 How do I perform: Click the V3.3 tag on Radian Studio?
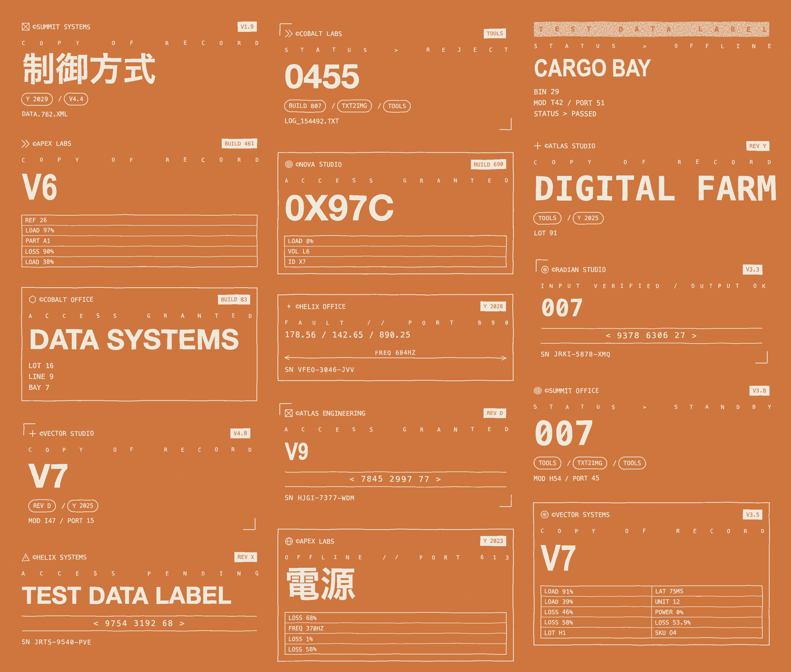click(x=752, y=270)
